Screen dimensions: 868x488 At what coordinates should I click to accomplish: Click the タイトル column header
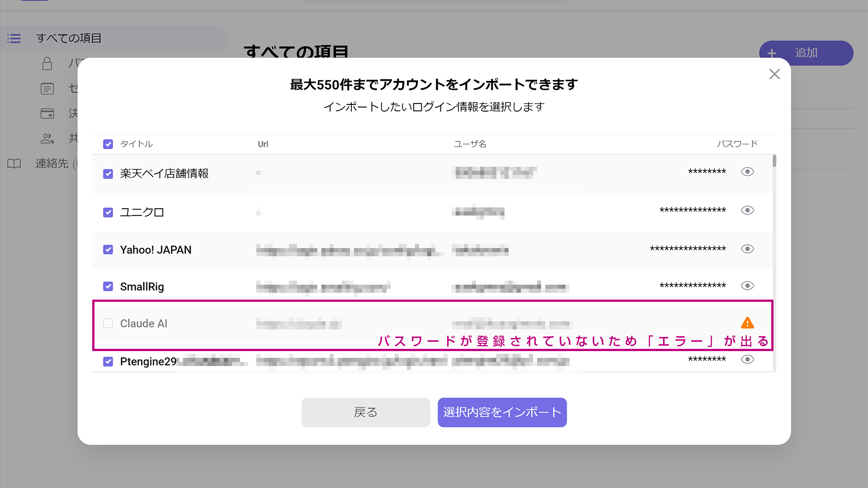click(137, 144)
